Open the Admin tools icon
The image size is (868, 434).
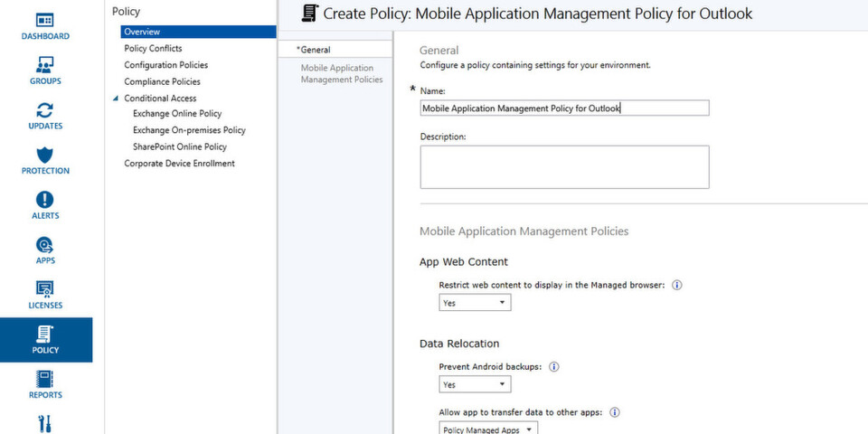[x=45, y=423]
